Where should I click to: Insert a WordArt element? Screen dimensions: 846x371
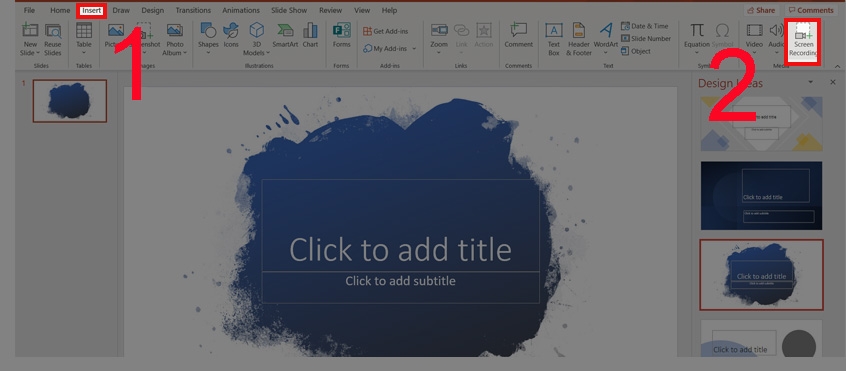[x=606, y=39]
